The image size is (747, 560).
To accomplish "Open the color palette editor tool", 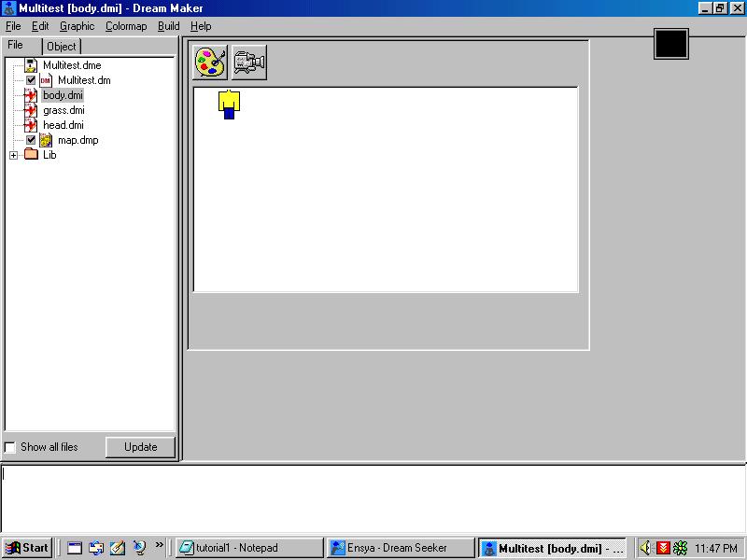I will pyautogui.click(x=209, y=63).
